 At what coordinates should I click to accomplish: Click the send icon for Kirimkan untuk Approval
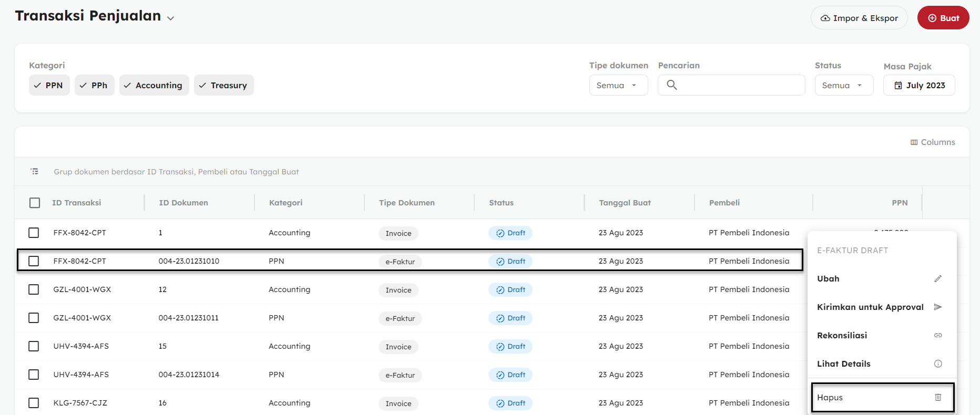[937, 307]
